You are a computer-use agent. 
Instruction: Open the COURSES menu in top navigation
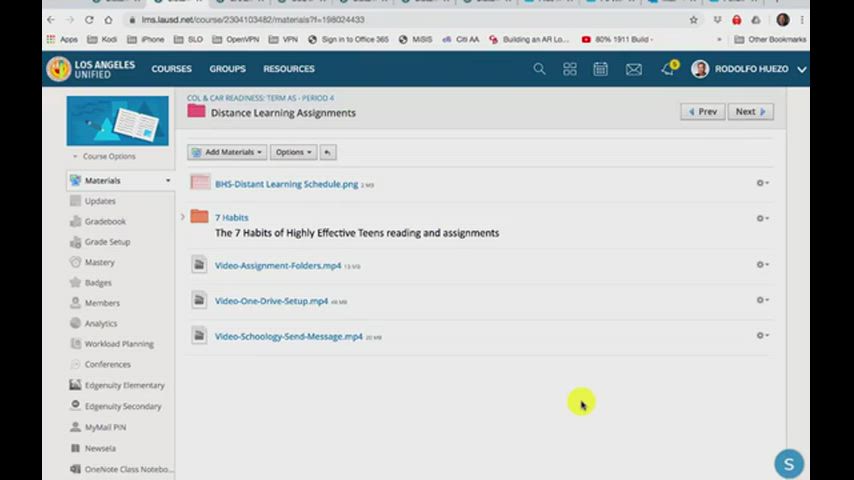tap(171, 69)
